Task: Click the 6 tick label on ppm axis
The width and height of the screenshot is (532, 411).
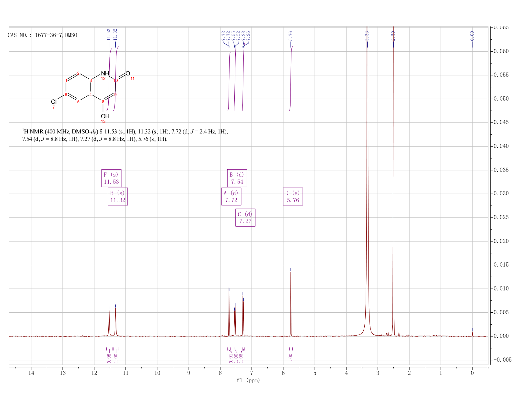Action: [x=283, y=373]
